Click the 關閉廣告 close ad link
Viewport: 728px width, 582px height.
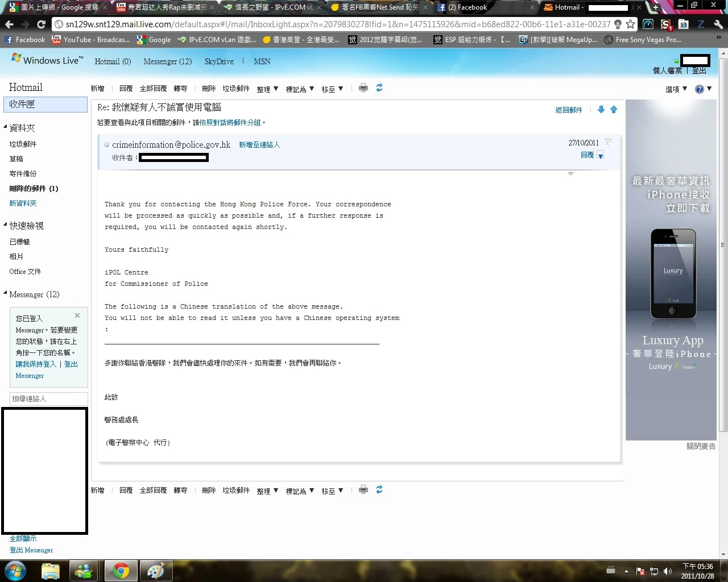click(701, 446)
